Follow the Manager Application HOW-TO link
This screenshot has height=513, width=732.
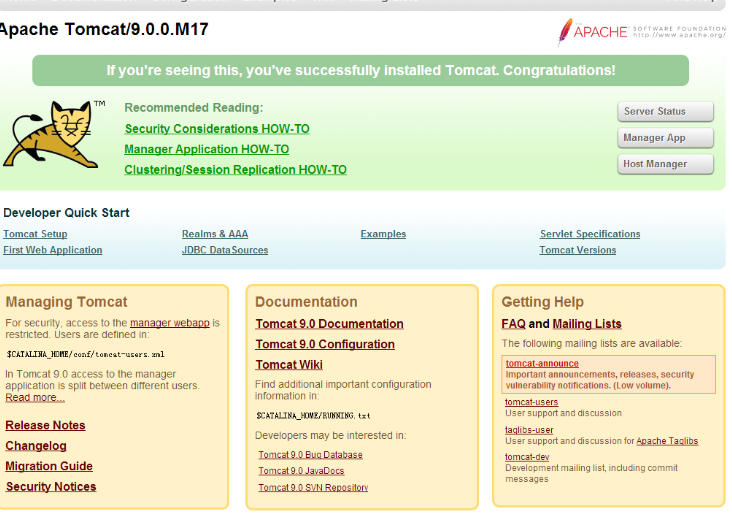click(x=206, y=149)
